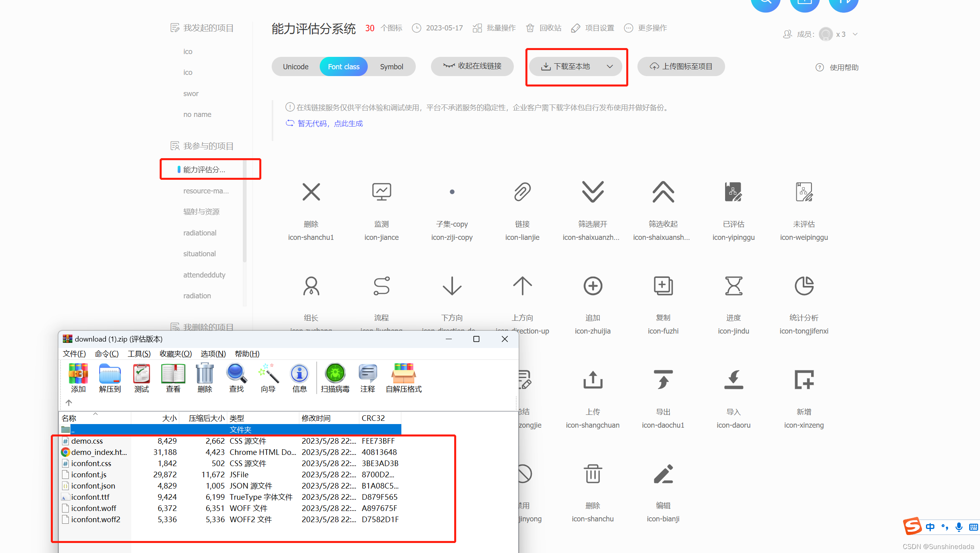This screenshot has height=553, width=980.
Task: Select the icon-lianjie paperclip icon
Action: [x=522, y=192]
